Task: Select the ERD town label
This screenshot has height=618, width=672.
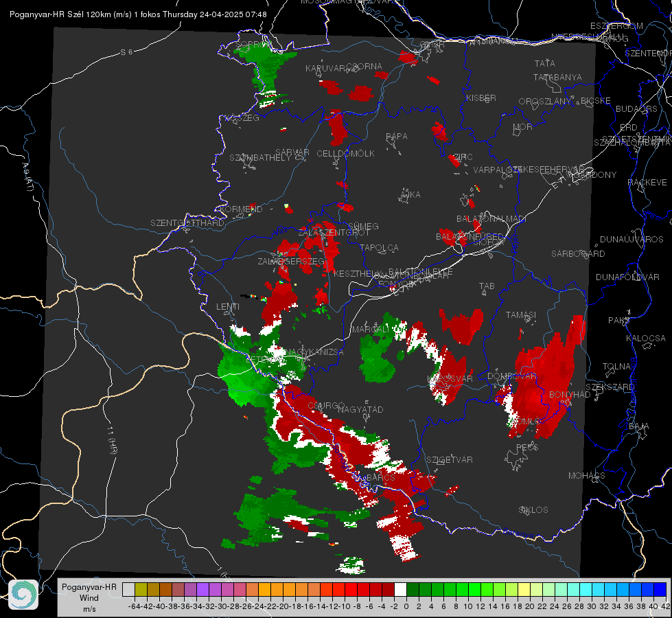Action: click(628, 127)
